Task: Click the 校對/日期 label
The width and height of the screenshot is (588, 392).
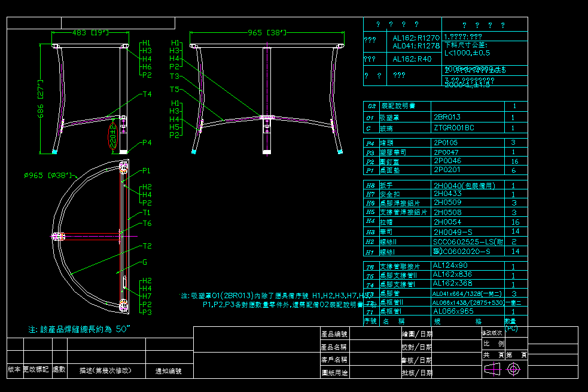Action: click(417, 347)
